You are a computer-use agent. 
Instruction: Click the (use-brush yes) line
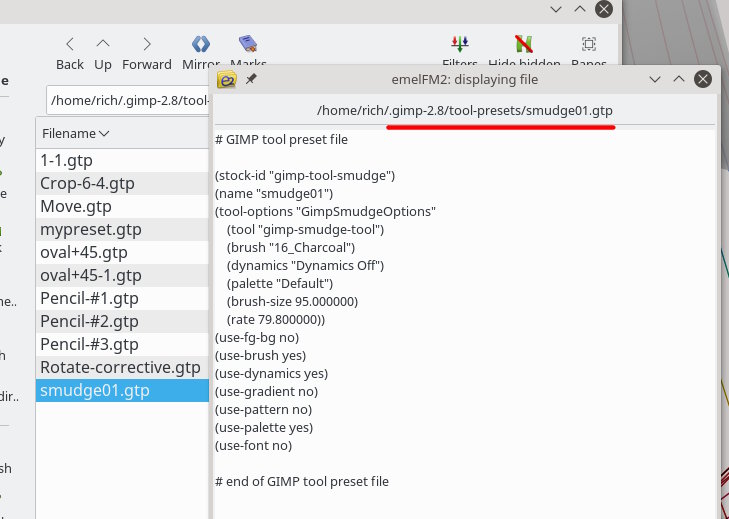click(x=260, y=356)
